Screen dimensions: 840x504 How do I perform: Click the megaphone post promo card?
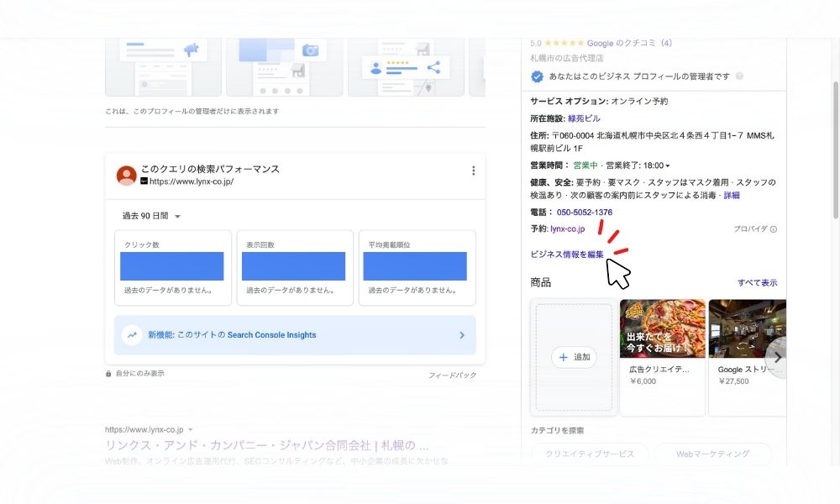coord(163,67)
